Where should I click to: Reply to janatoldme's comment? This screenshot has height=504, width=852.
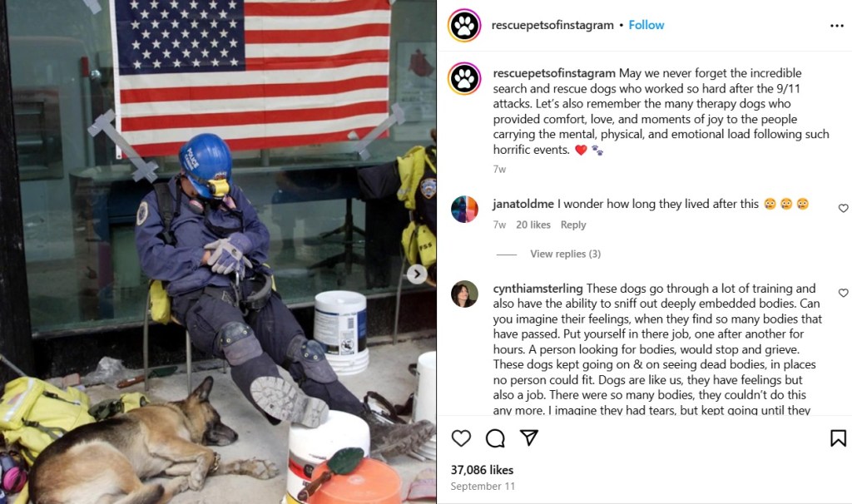pos(573,225)
